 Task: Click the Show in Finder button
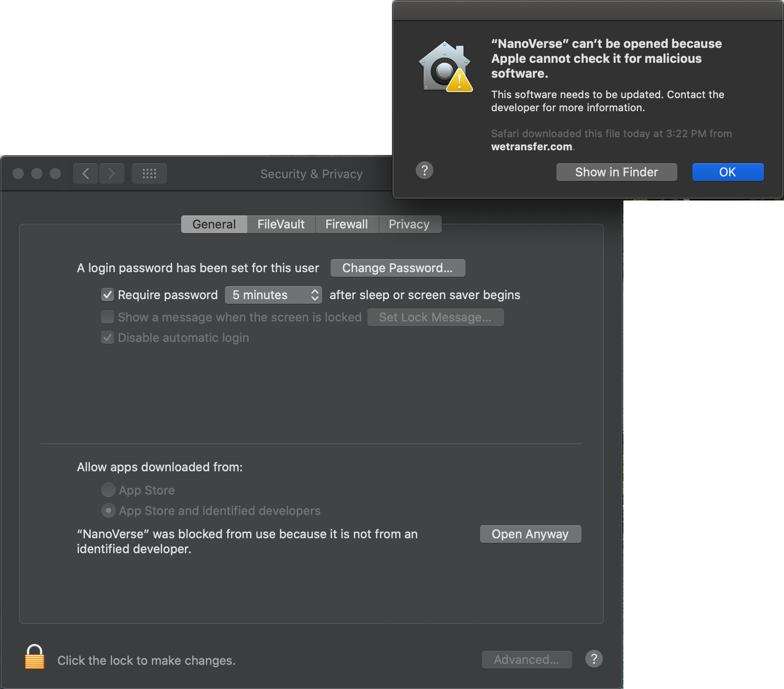pyautogui.click(x=616, y=172)
